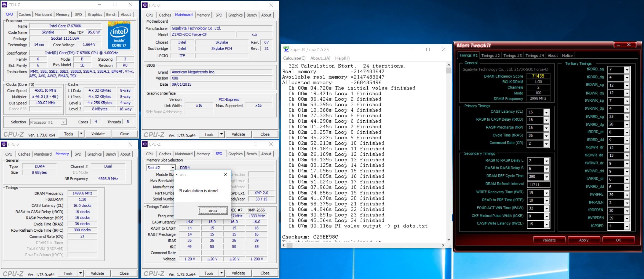This screenshot has width=644, height=279.
Task: Click CPU-Z app icon in Memory window
Action: click(x=4, y=144)
